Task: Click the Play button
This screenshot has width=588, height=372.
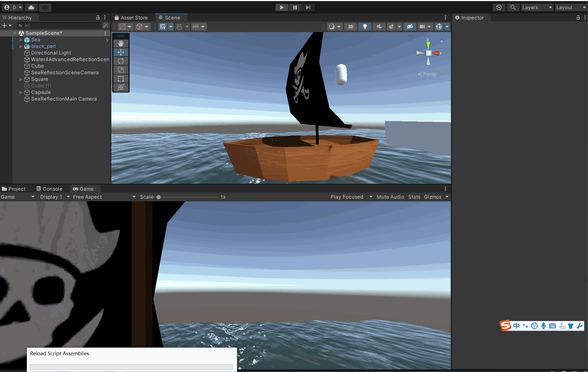Action: click(x=282, y=7)
